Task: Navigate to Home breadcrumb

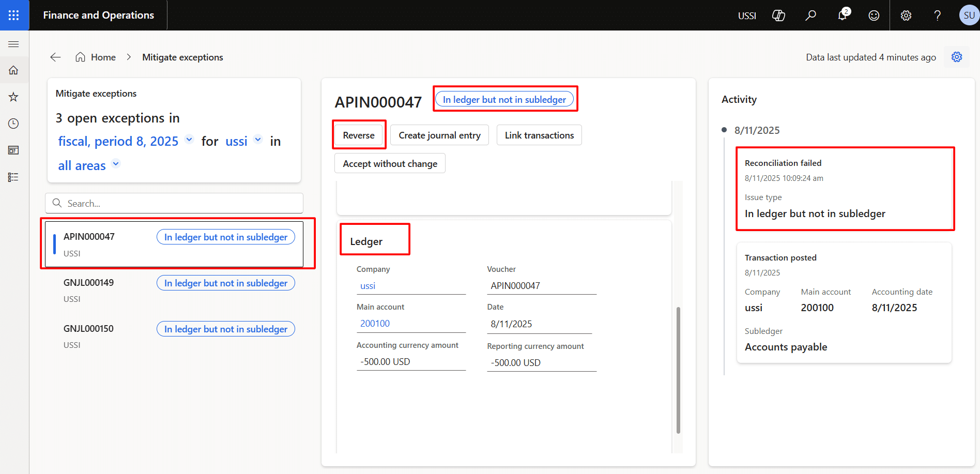Action: (x=103, y=57)
